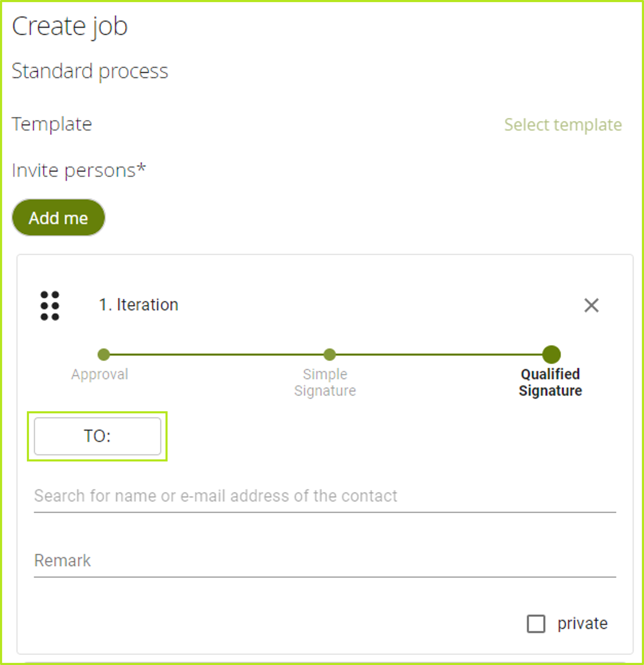Set signature level slider to Approval dot

click(103, 354)
